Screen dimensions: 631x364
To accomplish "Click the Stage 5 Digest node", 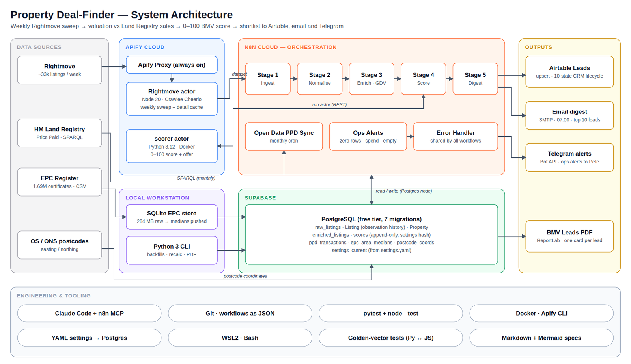I will pos(475,79).
